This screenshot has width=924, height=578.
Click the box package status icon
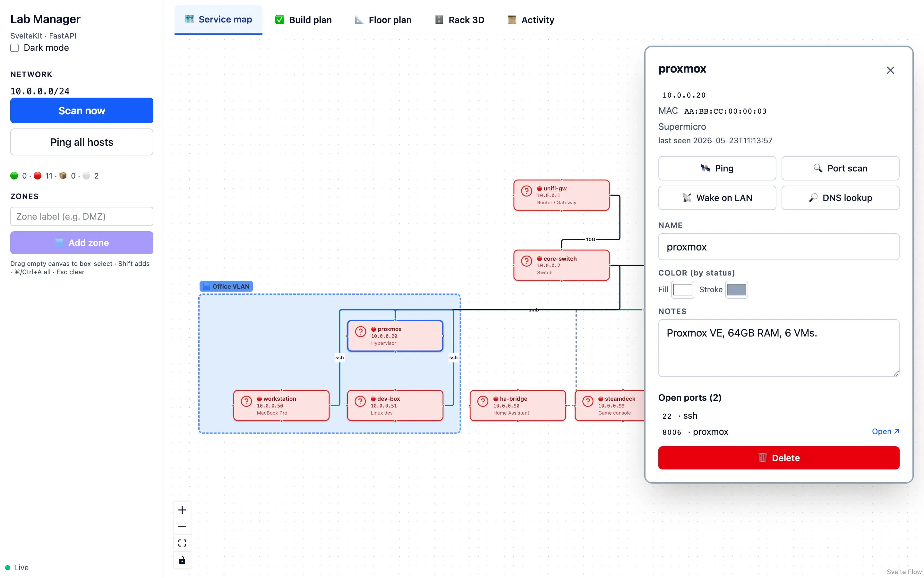[63, 175]
